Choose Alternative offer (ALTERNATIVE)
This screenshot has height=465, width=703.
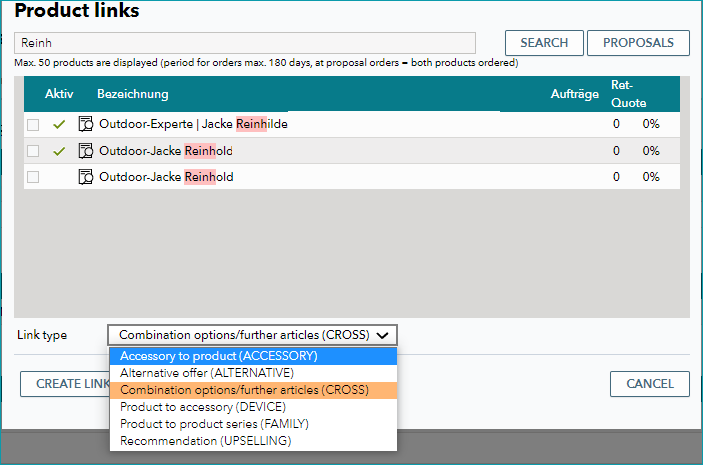pyautogui.click(x=253, y=373)
